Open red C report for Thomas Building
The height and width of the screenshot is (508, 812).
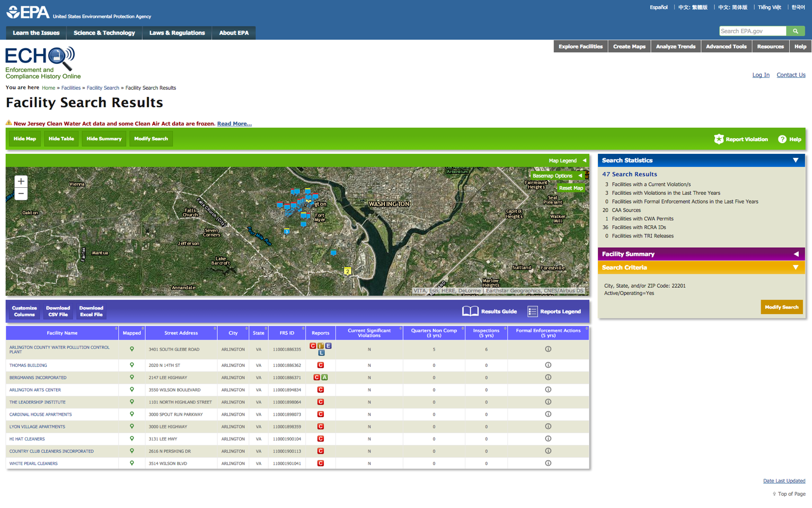[321, 365]
